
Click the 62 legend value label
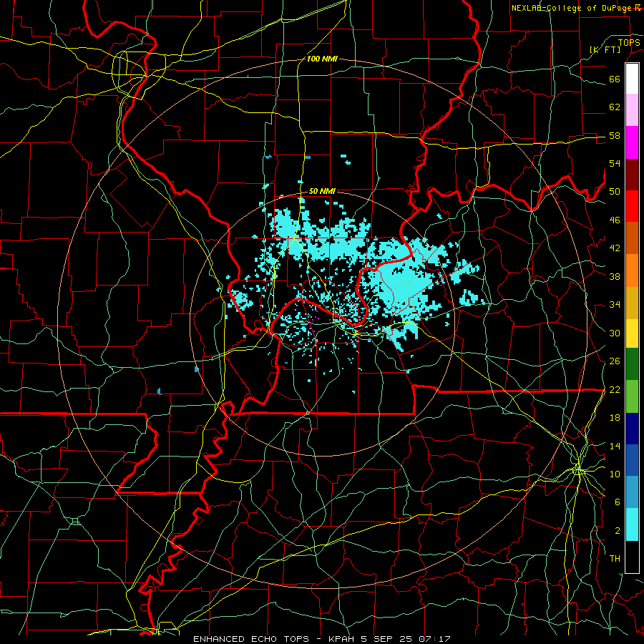point(615,107)
